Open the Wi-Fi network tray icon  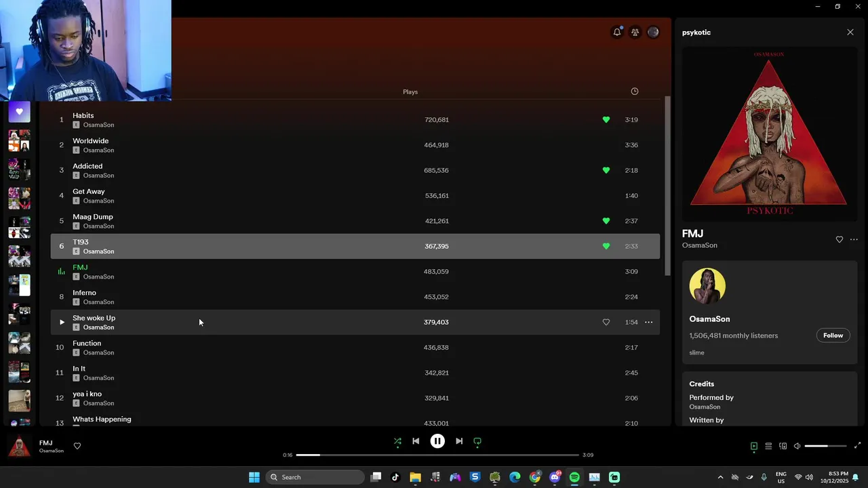pos(798,477)
